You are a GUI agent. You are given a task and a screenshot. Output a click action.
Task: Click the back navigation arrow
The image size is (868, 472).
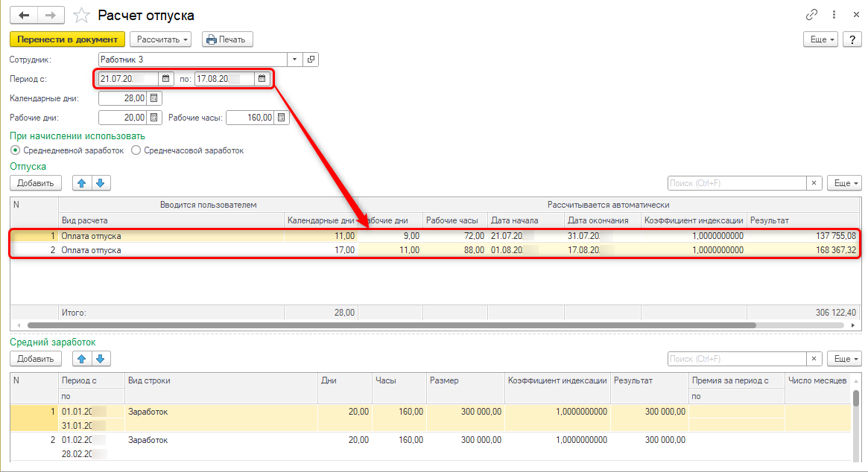24,15
